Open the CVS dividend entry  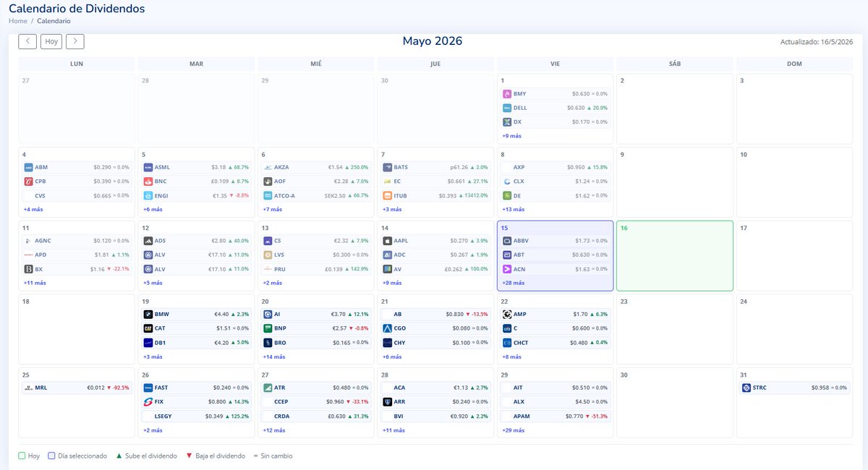76,195
